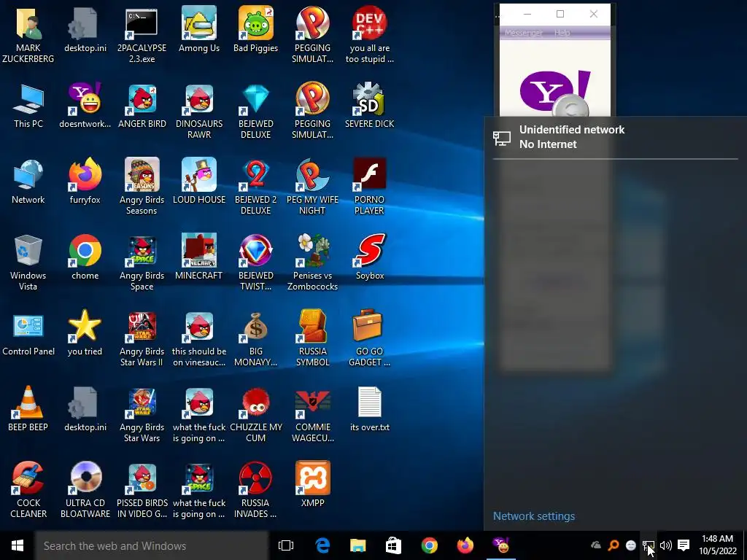Click the volume speaker tray icon
The height and width of the screenshot is (560, 747).
[665, 545]
